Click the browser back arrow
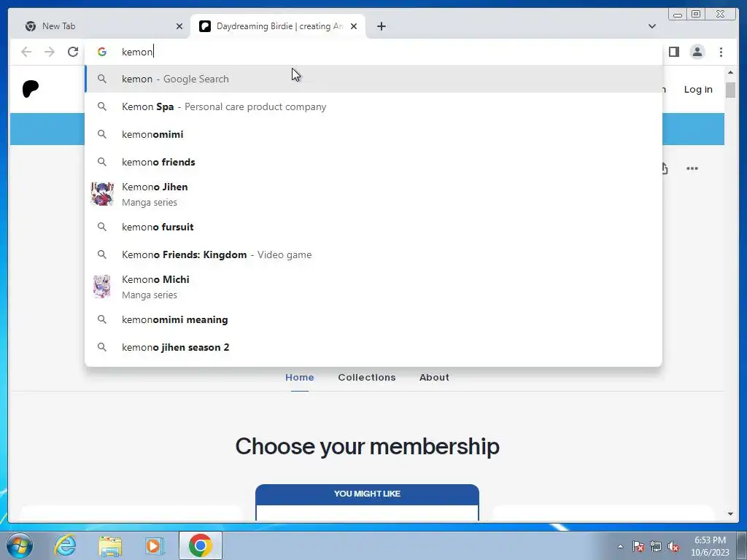747x560 pixels. tap(26, 52)
